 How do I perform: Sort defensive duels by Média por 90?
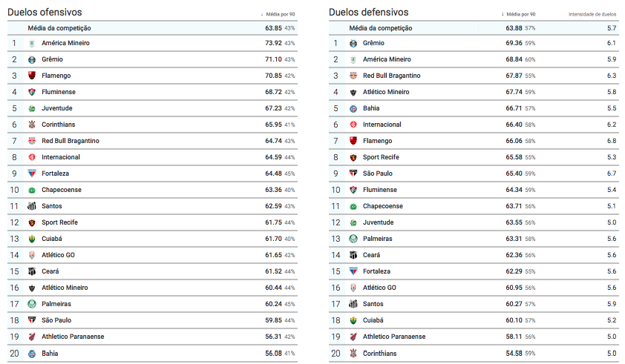pos(518,14)
